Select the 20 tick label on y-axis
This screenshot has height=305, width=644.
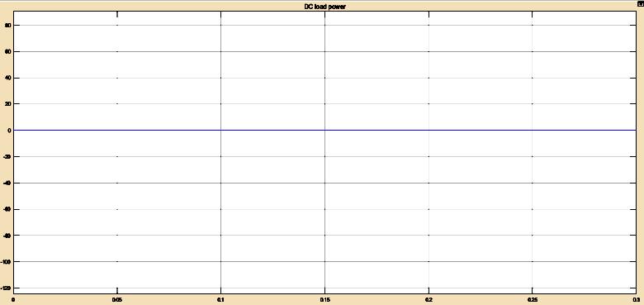point(7,104)
